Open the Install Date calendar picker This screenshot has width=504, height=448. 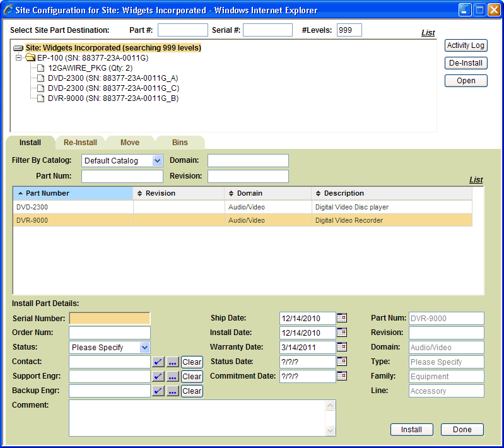coord(342,333)
